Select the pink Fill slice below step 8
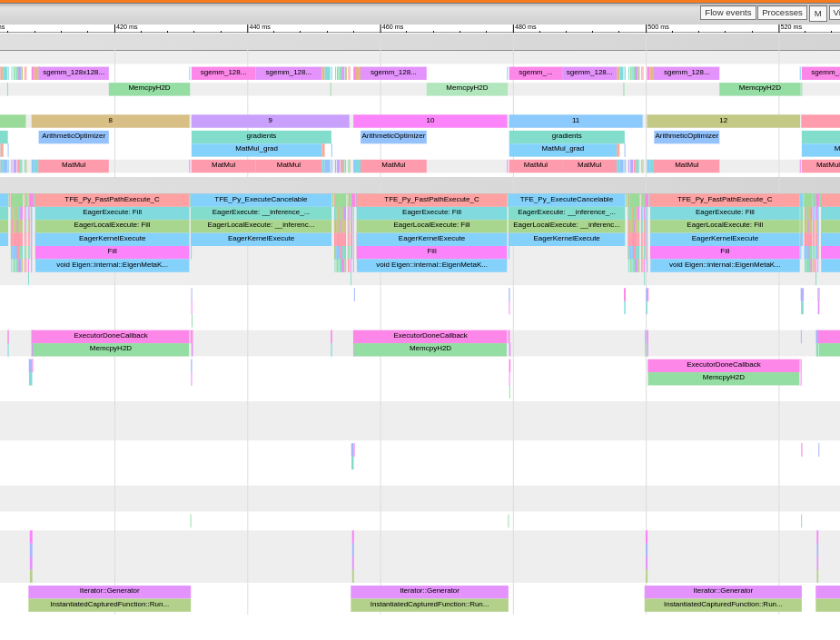 (x=112, y=251)
